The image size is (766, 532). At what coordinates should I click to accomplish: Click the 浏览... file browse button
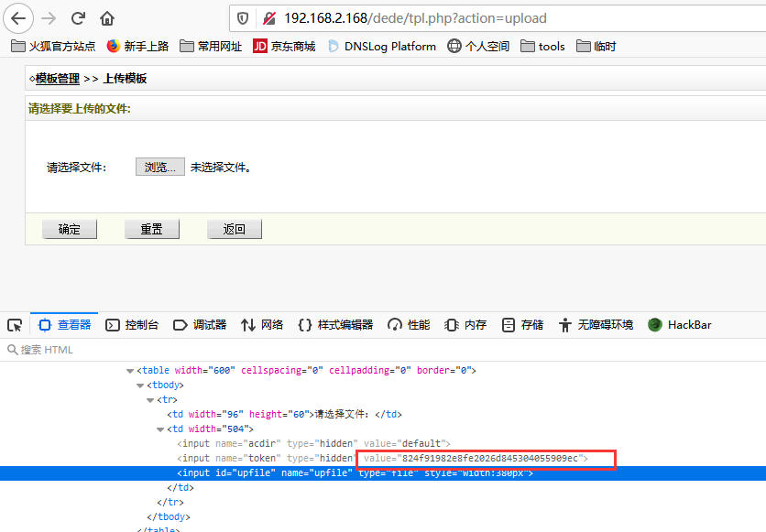160,167
